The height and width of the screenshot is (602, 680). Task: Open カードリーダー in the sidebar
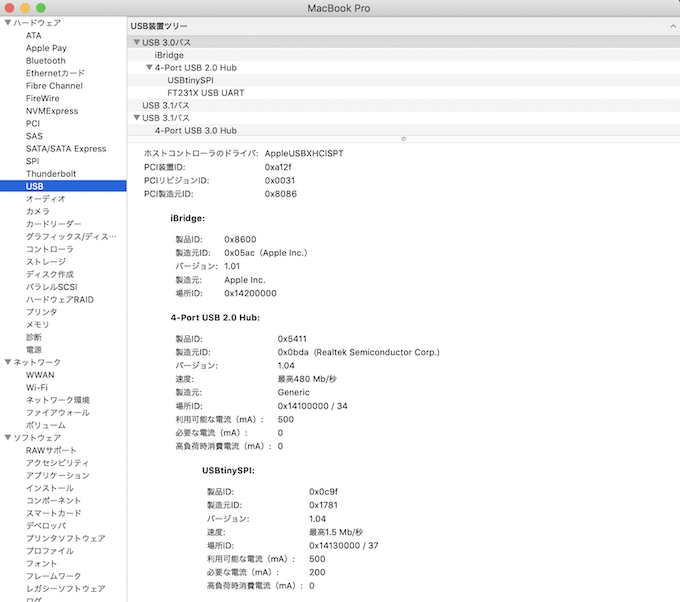click(53, 224)
